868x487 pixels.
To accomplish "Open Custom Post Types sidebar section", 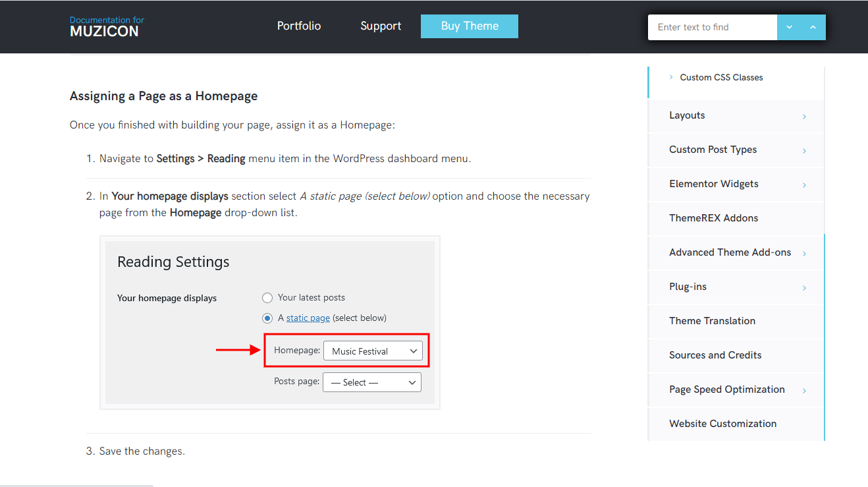I will (713, 150).
